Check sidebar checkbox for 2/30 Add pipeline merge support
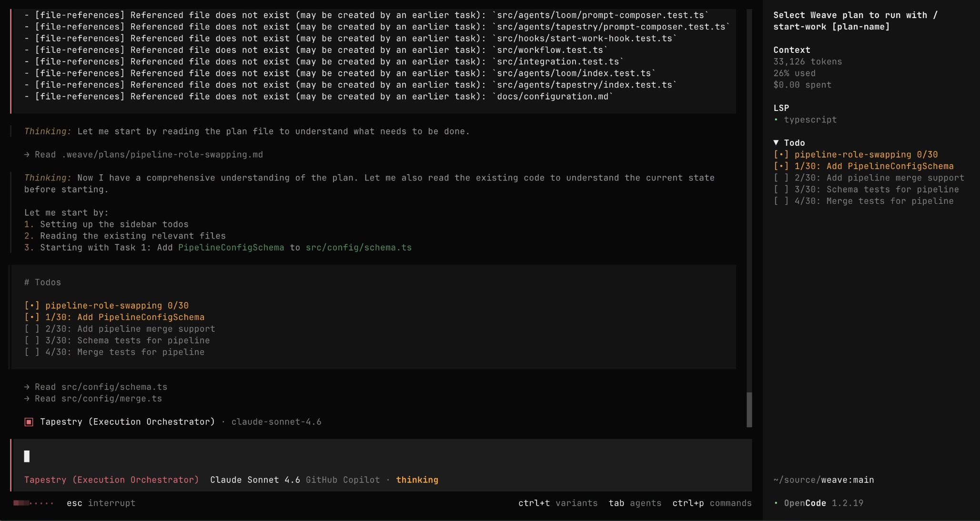The height and width of the screenshot is (521, 980). coord(782,178)
